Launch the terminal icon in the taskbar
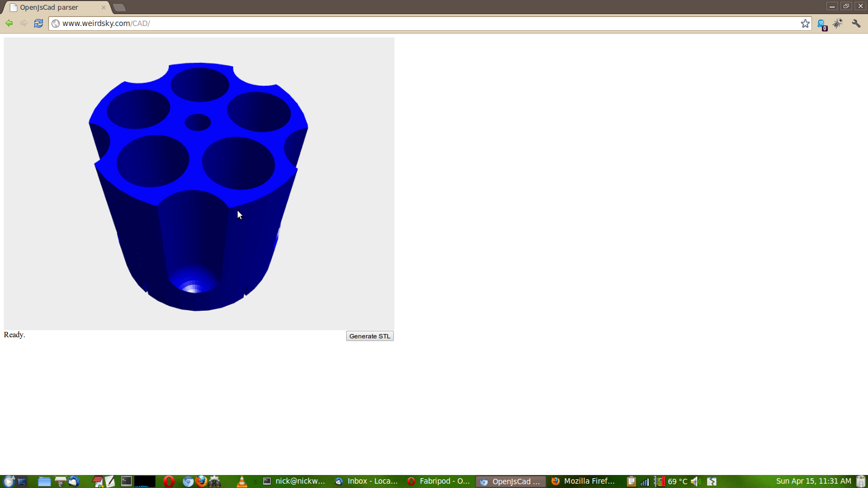 (126, 481)
